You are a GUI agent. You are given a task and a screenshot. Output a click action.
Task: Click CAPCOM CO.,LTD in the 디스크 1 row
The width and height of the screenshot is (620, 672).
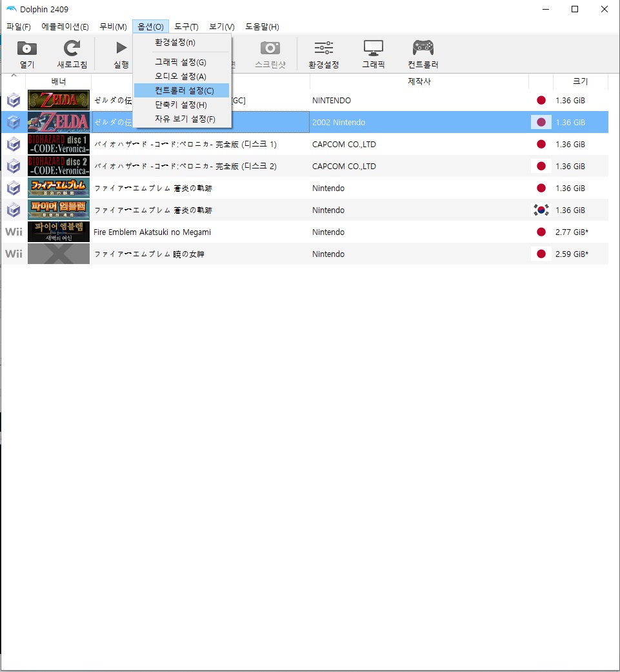(x=344, y=144)
